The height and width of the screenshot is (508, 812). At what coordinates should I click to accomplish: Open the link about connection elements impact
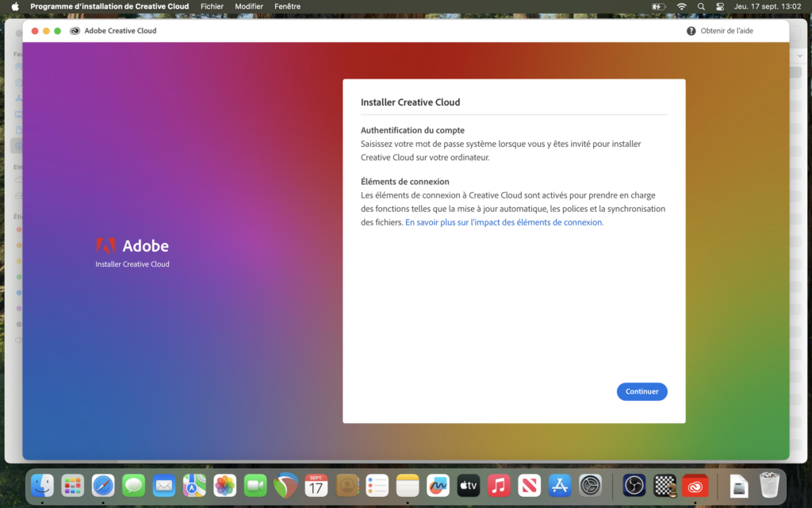coord(504,222)
